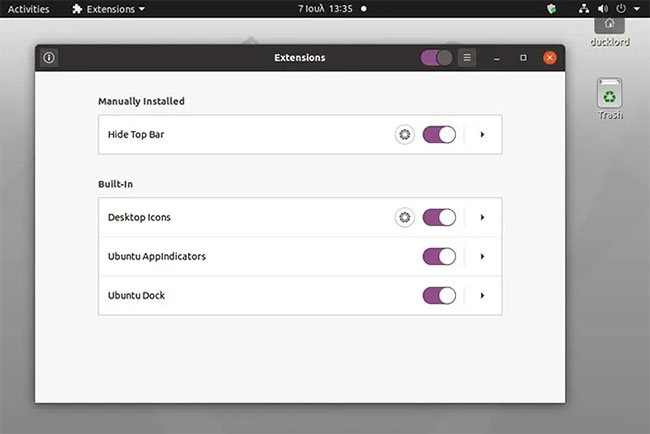Switch off the Ubuntu Dock extension

tap(439, 296)
